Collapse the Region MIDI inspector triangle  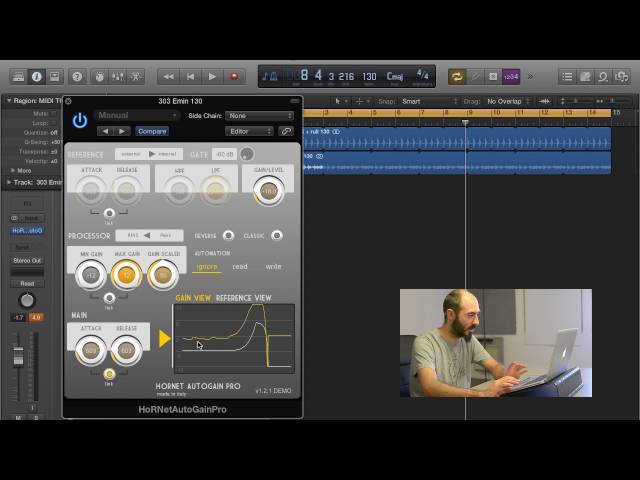tap(9, 100)
